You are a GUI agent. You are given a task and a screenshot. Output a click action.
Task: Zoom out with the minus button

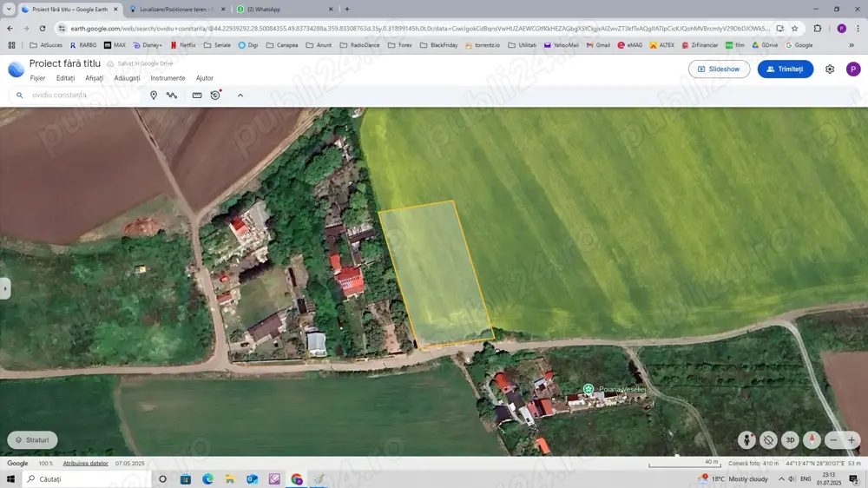833,440
